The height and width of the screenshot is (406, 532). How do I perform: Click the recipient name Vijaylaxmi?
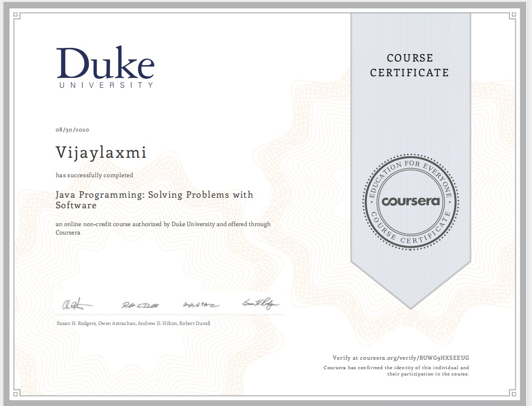point(101,153)
